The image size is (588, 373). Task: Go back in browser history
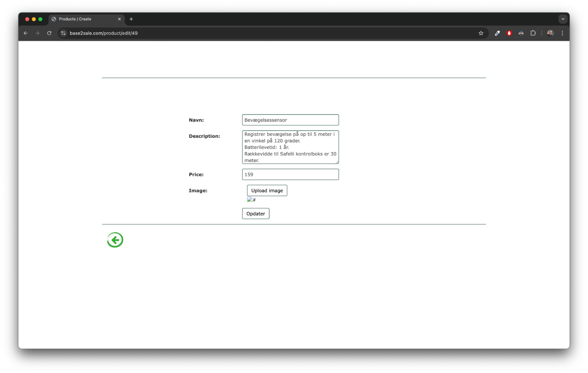26,33
